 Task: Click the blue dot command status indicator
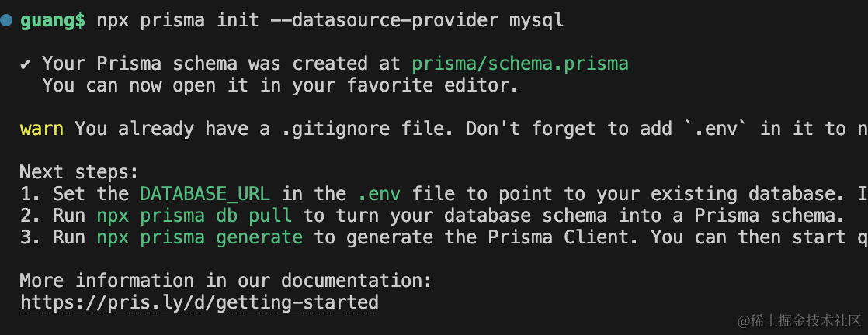[6, 21]
